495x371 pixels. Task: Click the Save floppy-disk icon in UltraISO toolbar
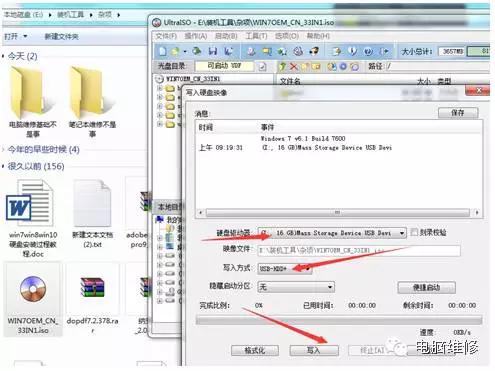coord(212,51)
